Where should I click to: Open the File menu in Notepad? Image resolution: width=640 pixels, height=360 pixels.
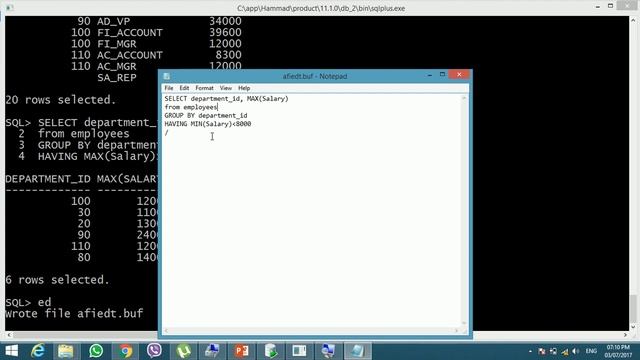169,88
